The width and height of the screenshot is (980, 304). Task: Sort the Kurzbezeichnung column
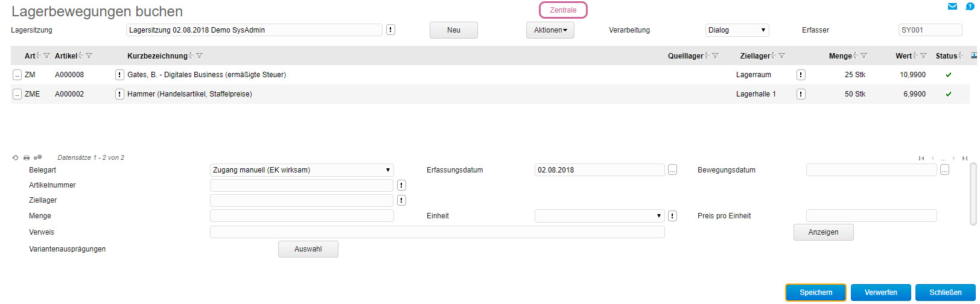pos(192,56)
